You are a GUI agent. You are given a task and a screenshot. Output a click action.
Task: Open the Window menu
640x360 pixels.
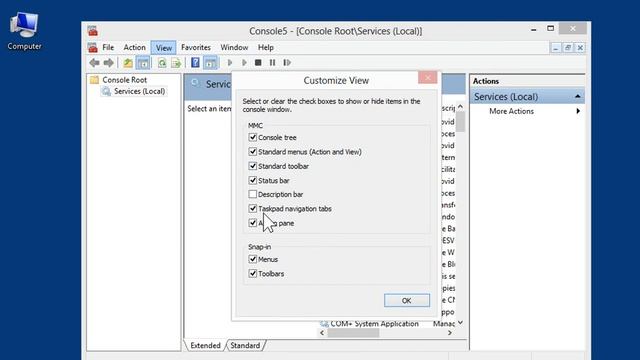point(234,47)
